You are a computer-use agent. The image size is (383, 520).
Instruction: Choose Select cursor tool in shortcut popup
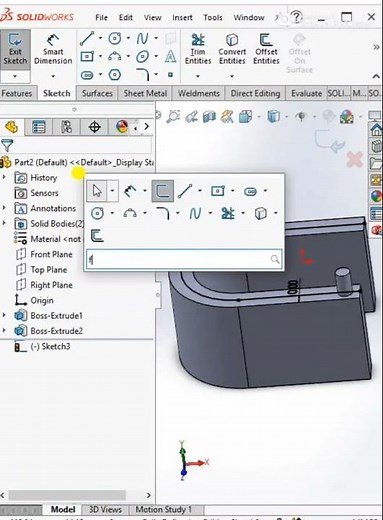click(97, 191)
